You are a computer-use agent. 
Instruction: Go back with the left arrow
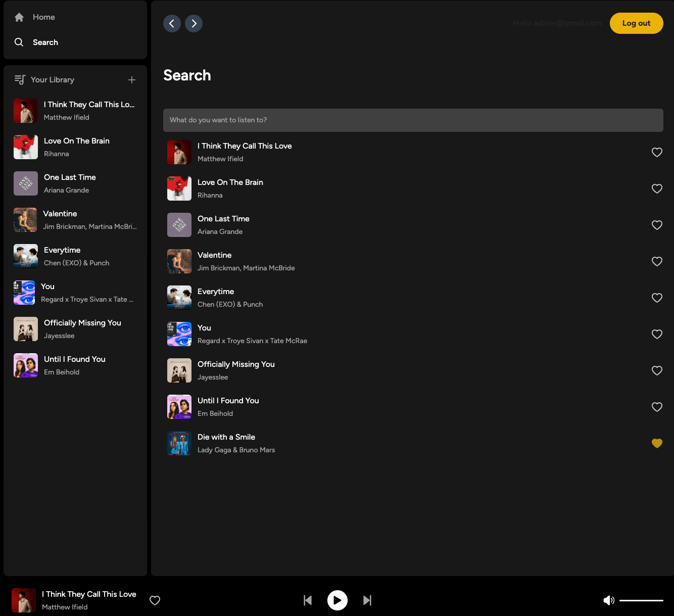click(172, 24)
